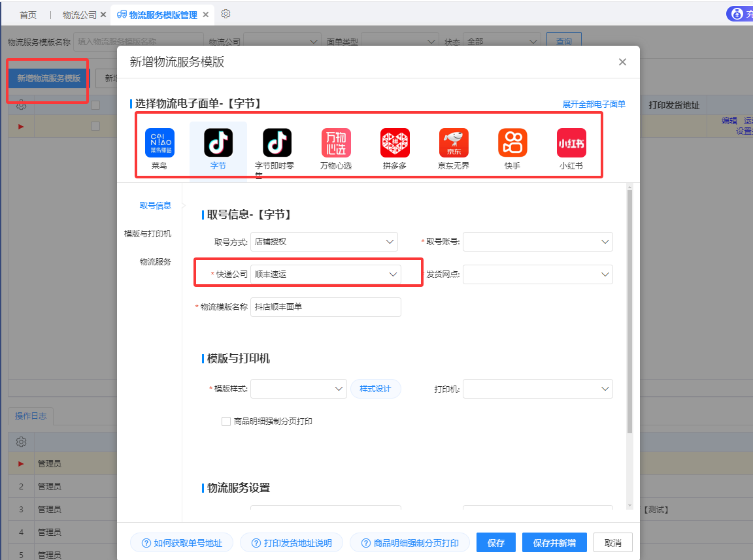
Task: Open the 打印发货地址说明 help link
Action: [x=292, y=543]
